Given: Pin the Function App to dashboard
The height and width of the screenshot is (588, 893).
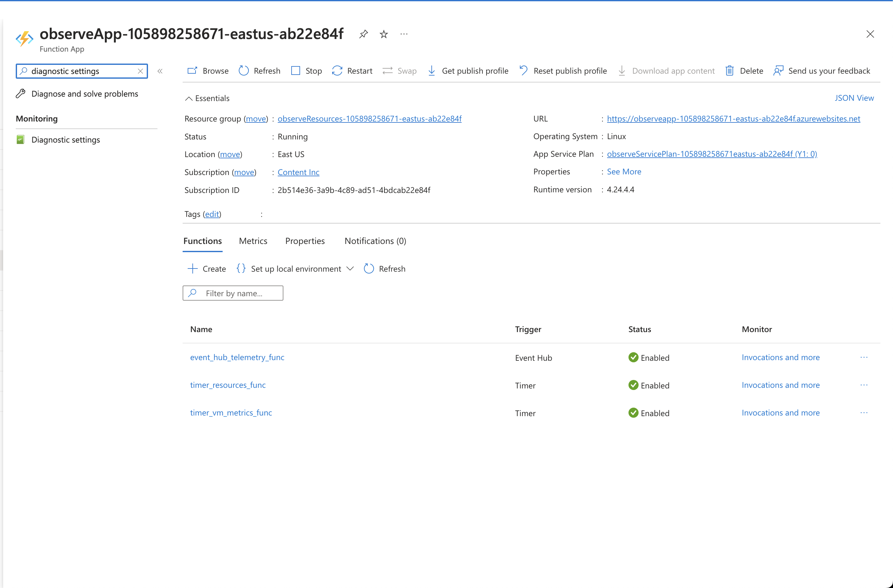Looking at the screenshot, I should 363,34.
